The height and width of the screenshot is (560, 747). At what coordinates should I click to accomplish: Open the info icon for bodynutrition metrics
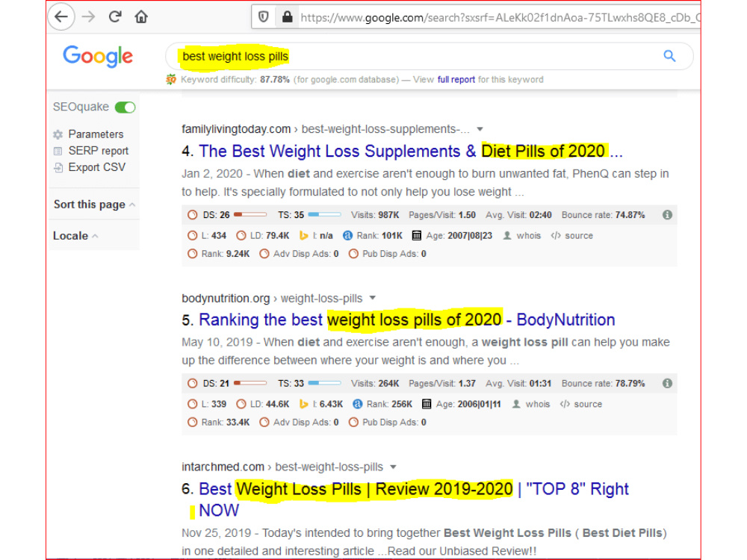click(667, 383)
